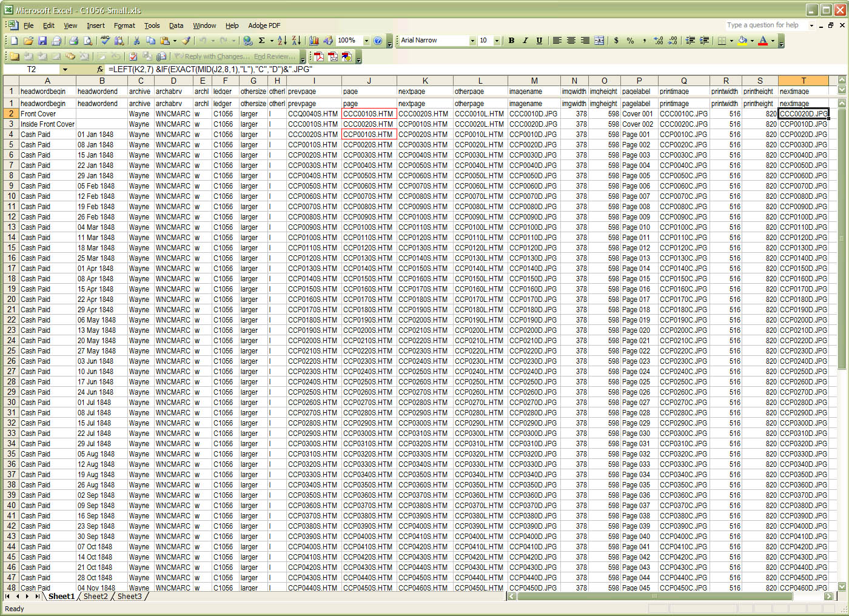
Task: Toggle Italic formatting
Action: tap(525, 41)
